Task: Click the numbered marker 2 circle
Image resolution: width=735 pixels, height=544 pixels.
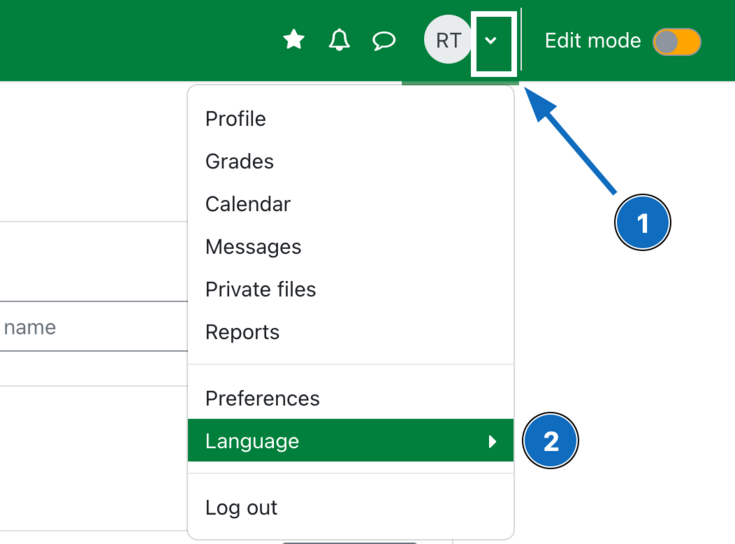Action: click(x=551, y=441)
